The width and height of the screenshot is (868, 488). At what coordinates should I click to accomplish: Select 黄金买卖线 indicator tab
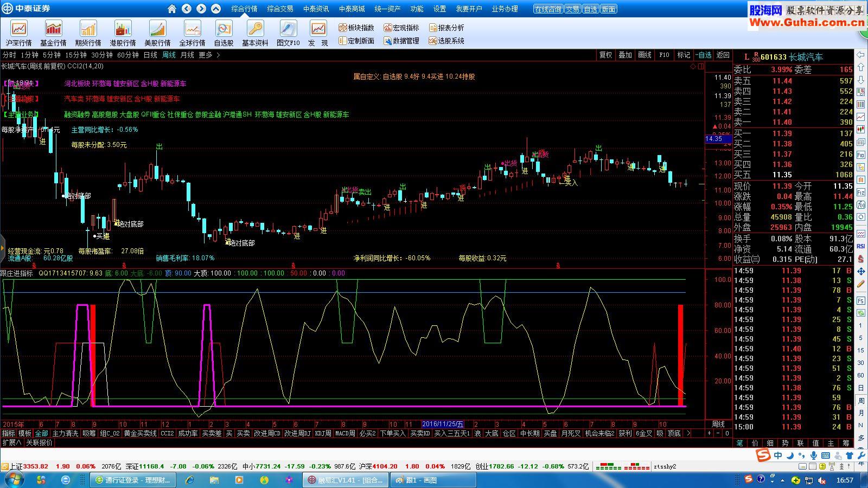tap(140, 433)
